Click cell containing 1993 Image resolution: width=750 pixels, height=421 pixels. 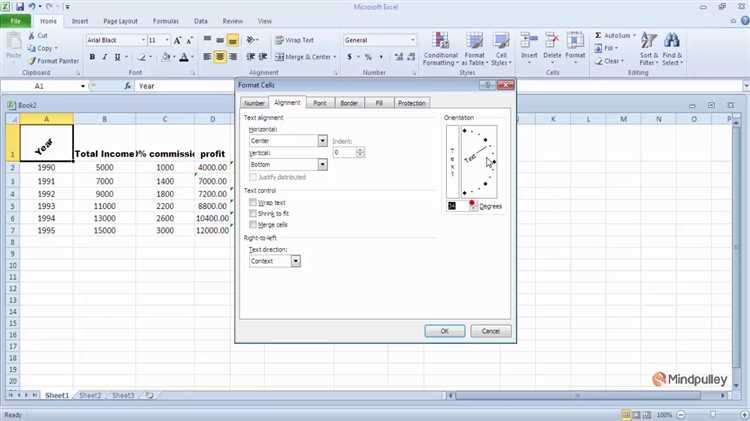click(x=46, y=206)
